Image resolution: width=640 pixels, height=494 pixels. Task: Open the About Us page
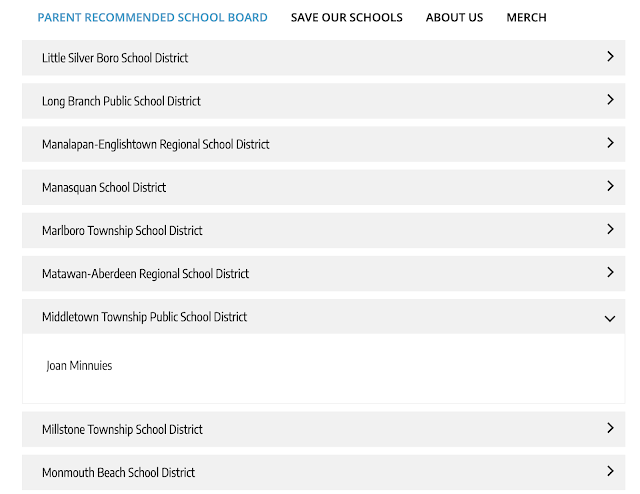pyautogui.click(x=454, y=18)
